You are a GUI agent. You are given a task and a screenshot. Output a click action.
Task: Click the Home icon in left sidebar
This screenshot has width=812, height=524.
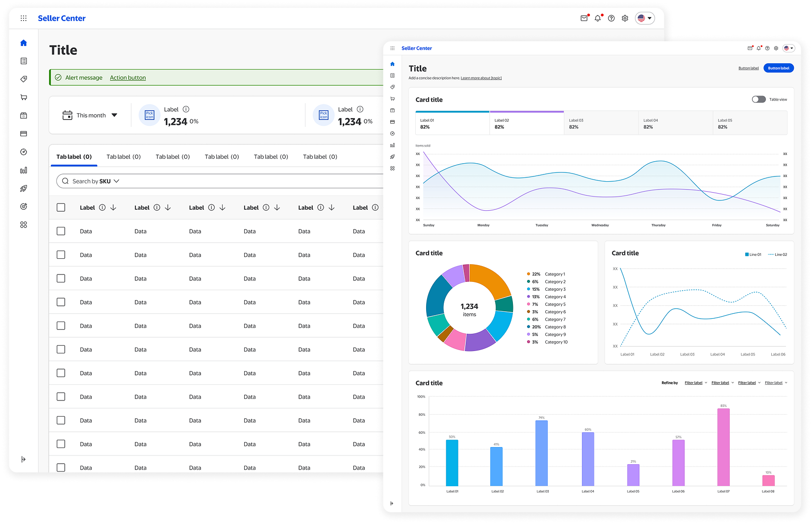pyautogui.click(x=24, y=43)
